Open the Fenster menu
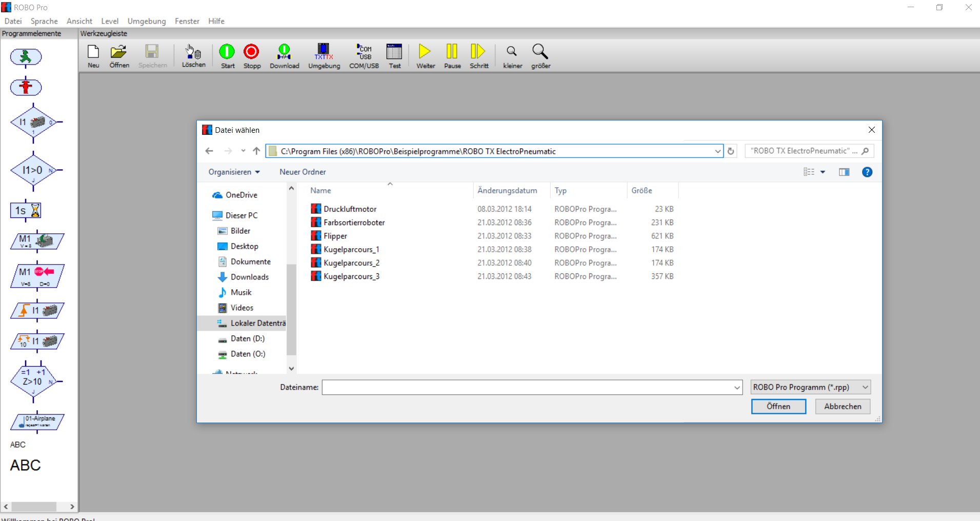Image resolution: width=980 pixels, height=521 pixels. (187, 21)
